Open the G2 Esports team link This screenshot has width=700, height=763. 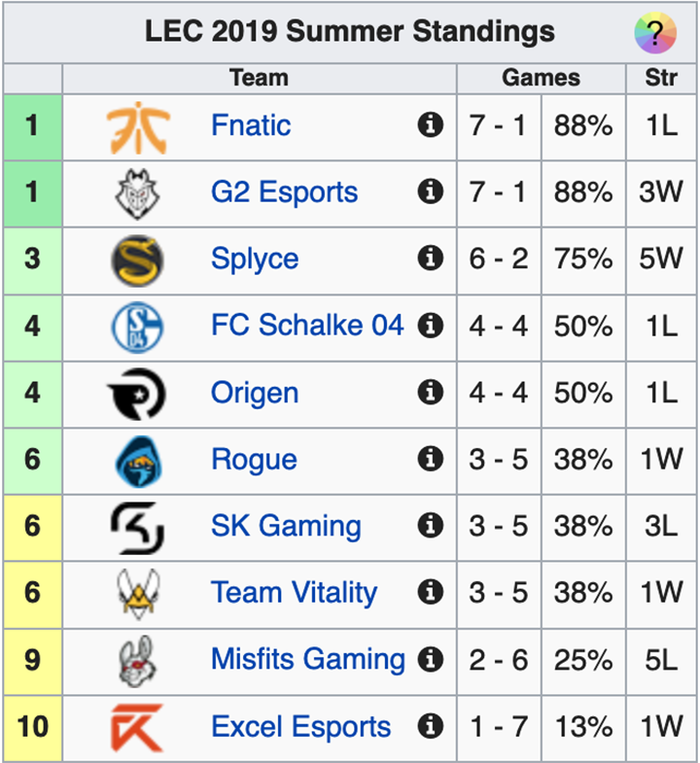click(284, 192)
